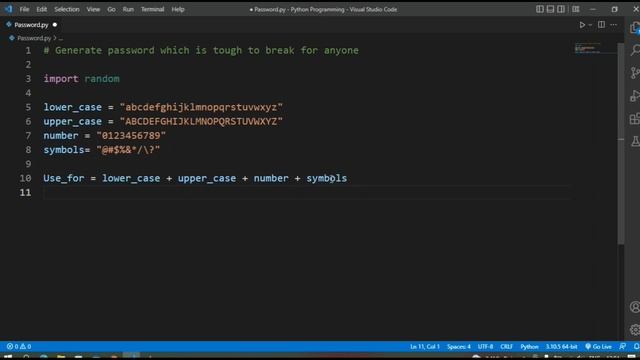Click the VS Code logo icon
This screenshot has height=360, width=640.
8,9
